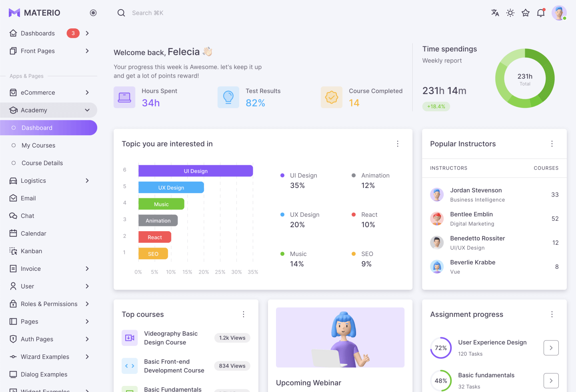
Task: Open Assignment progress options menu
Action: pyautogui.click(x=552, y=314)
